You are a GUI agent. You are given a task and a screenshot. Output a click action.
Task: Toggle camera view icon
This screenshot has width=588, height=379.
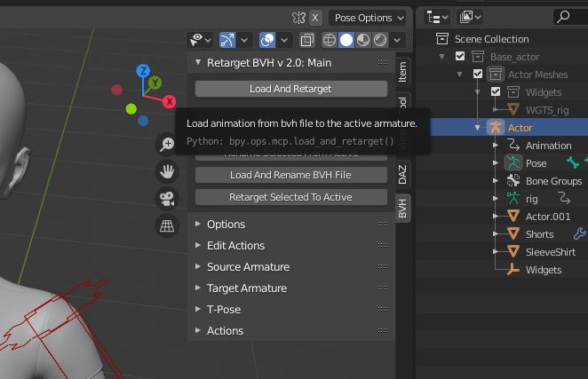point(167,199)
